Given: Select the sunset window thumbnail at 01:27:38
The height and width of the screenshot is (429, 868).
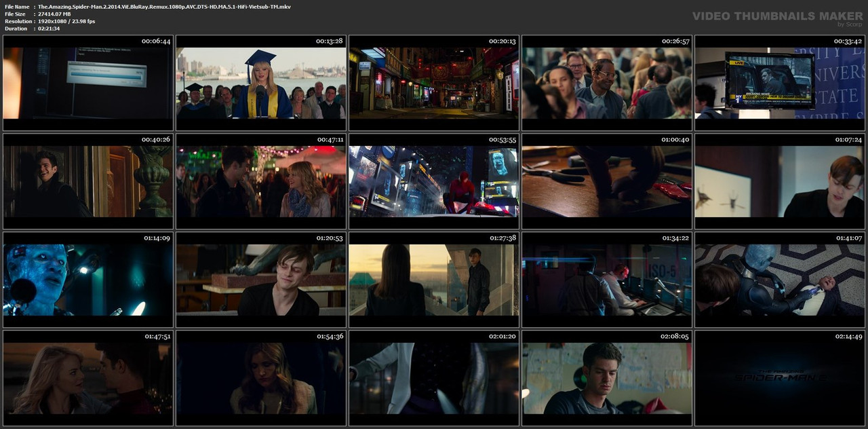Looking at the screenshot, I should 434,280.
